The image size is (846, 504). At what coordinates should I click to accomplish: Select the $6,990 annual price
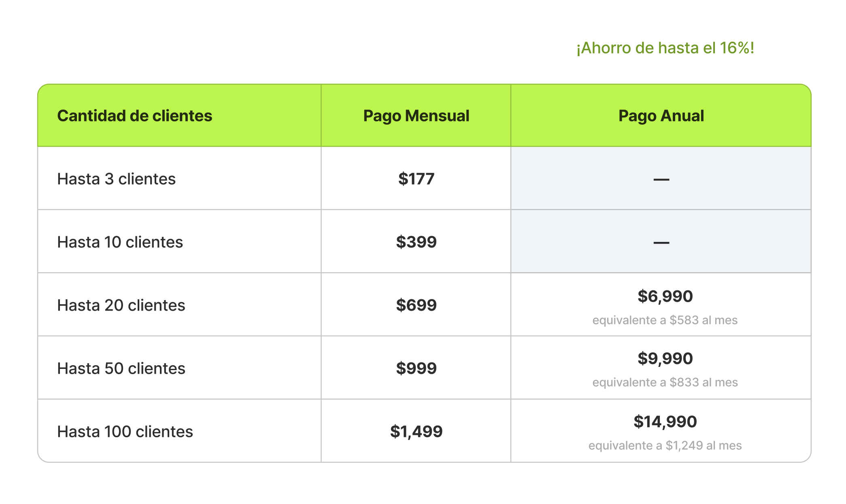coord(665,296)
